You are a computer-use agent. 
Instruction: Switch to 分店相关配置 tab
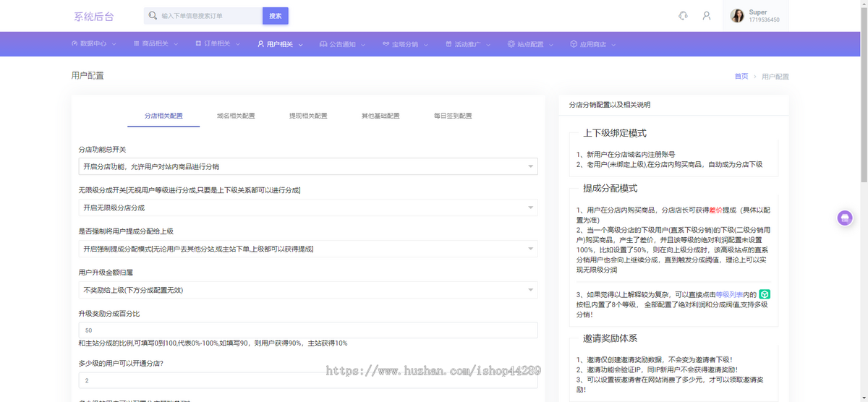[x=163, y=116]
